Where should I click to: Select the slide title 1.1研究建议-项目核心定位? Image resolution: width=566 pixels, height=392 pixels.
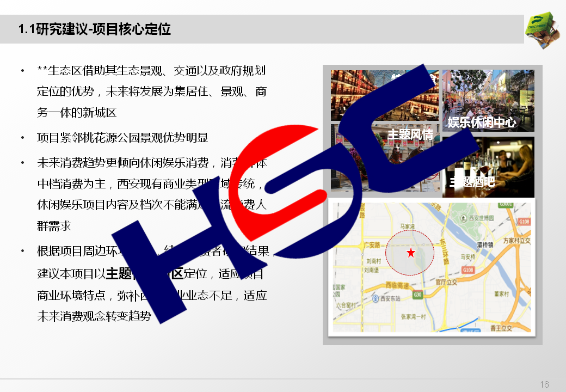click(x=95, y=29)
